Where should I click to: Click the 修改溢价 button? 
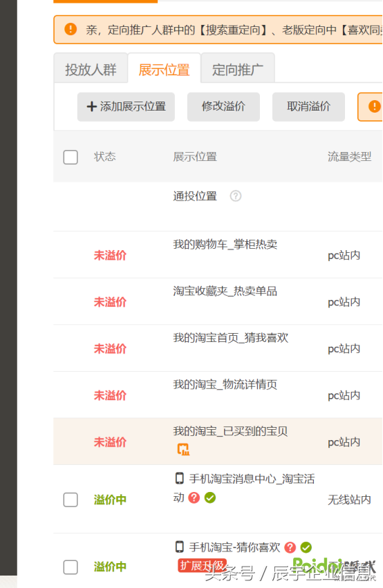tap(223, 107)
